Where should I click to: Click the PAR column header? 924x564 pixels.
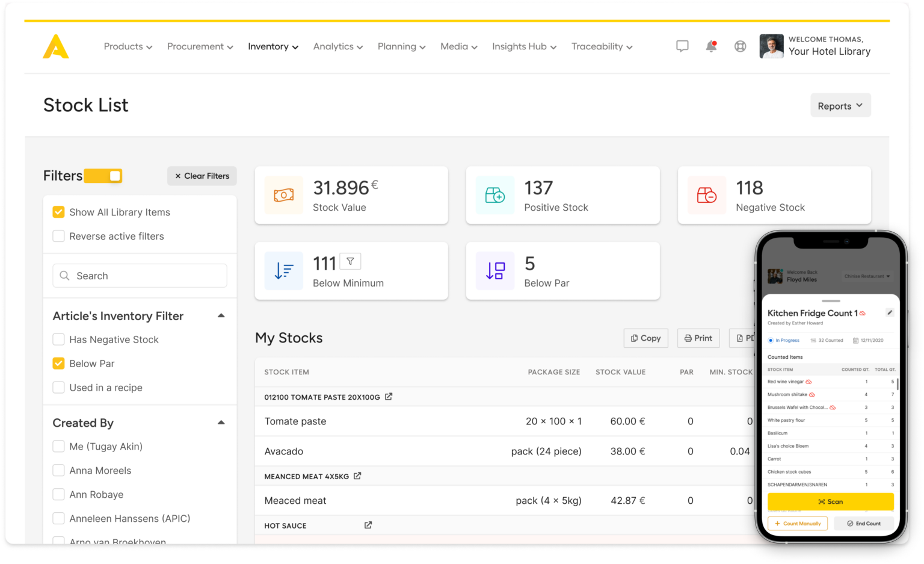(x=687, y=372)
